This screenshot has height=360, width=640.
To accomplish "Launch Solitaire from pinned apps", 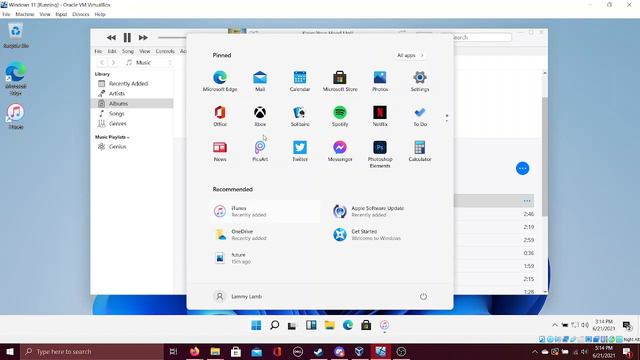I will [300, 116].
